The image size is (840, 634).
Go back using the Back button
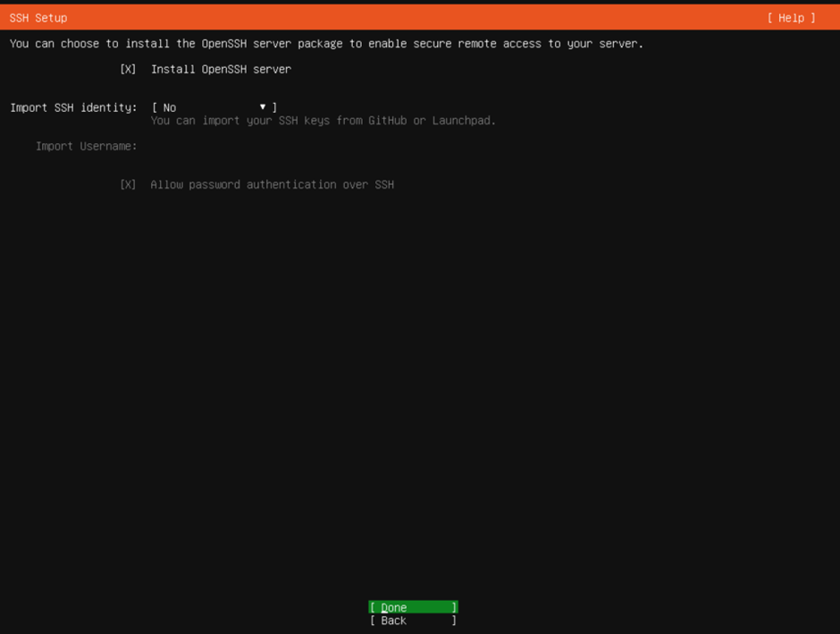pos(413,621)
